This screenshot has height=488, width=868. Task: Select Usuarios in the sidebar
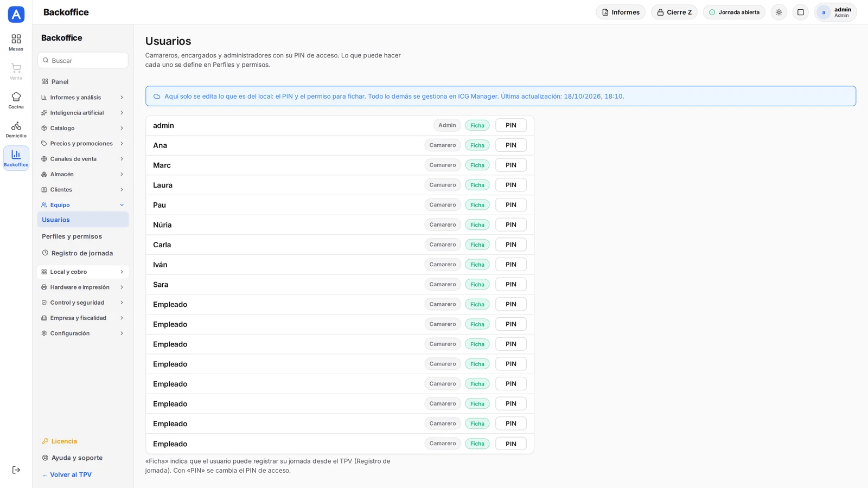(83, 220)
